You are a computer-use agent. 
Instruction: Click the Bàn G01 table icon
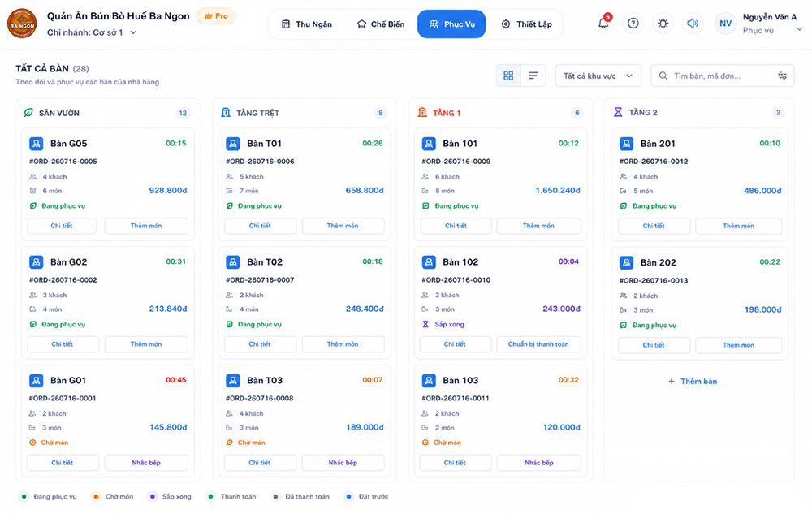coord(37,381)
